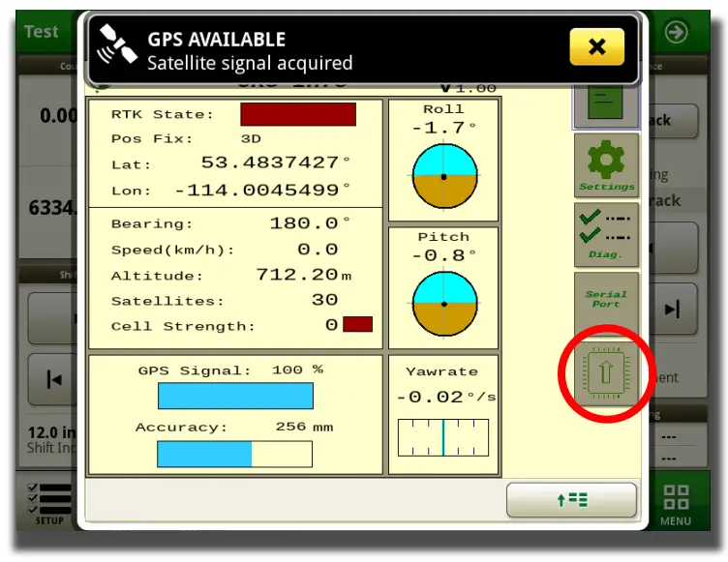The width and height of the screenshot is (728, 562).
Task: Open the MENU grid button
Action: (676, 505)
